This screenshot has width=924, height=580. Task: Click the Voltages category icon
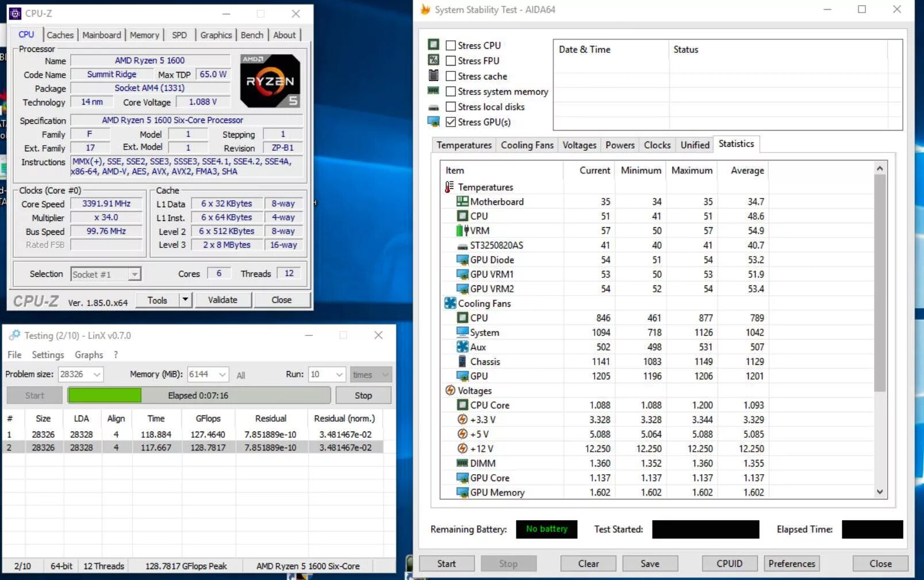point(450,390)
